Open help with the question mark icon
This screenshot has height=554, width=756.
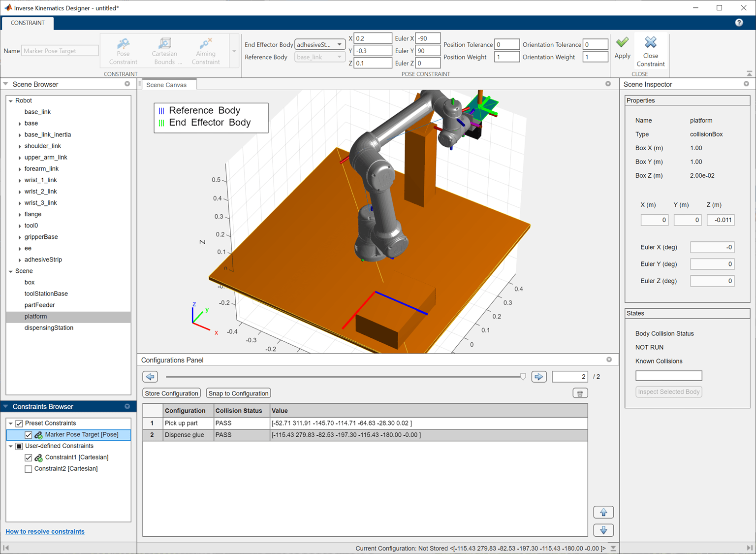[x=739, y=23]
